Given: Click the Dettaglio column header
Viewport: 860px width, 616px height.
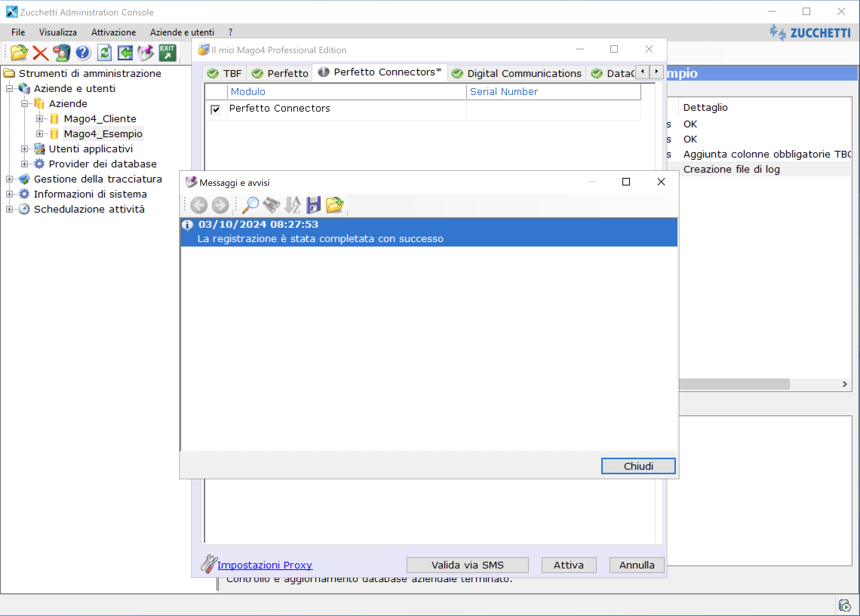Looking at the screenshot, I should pyautogui.click(x=705, y=107).
